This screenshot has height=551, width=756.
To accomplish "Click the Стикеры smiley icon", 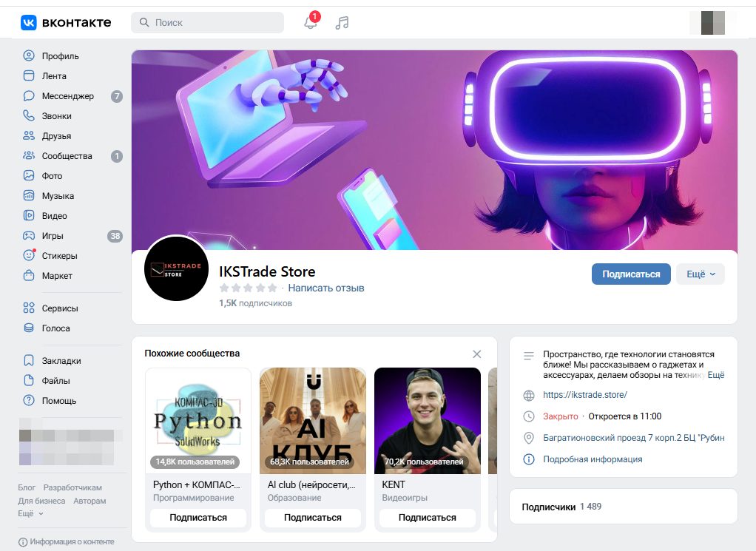I will (x=29, y=255).
